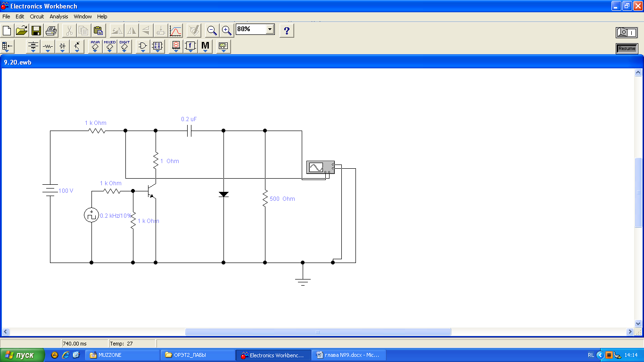The image size is (644, 362).
Task: Open the Windows Start (пуск) button
Action: [22, 355]
